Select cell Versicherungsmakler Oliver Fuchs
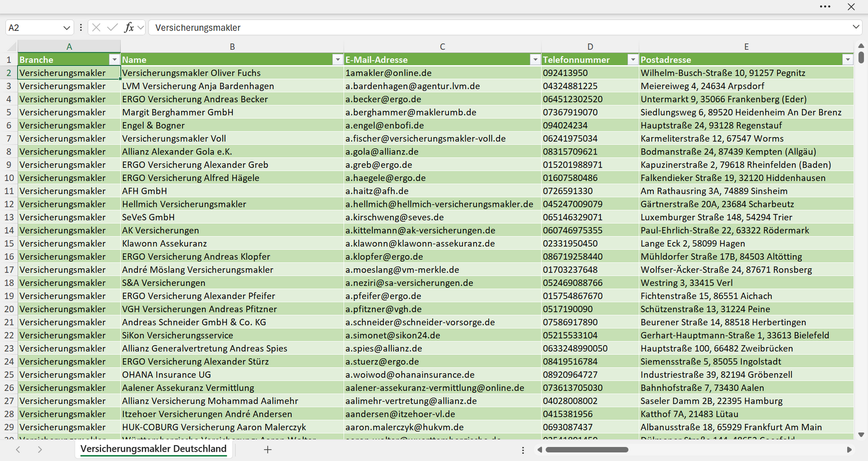 [232, 72]
